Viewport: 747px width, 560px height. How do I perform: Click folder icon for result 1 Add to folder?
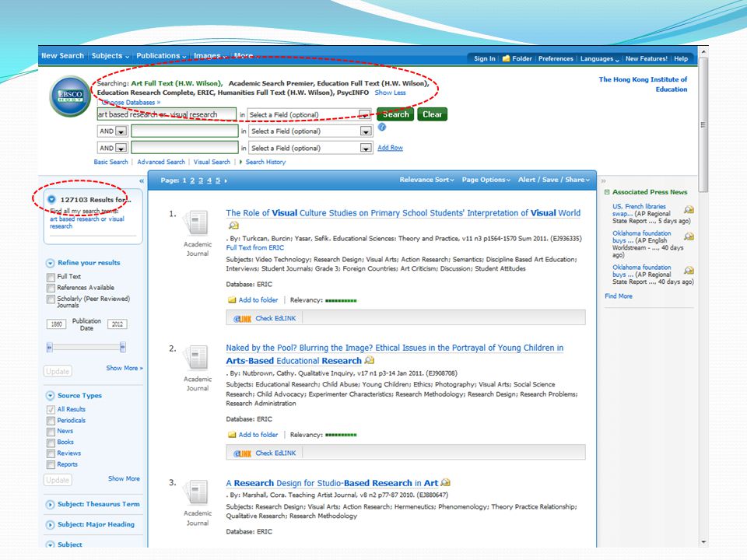coord(232,300)
